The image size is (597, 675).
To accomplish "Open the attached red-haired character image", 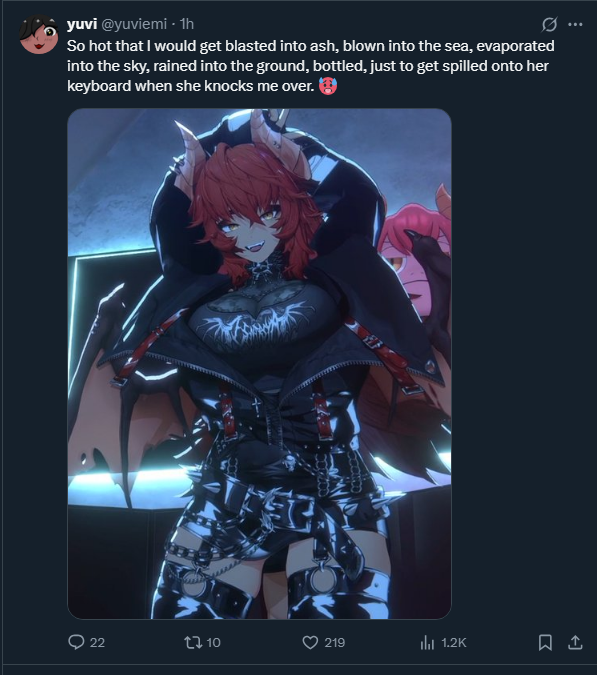I will pyautogui.click(x=259, y=364).
